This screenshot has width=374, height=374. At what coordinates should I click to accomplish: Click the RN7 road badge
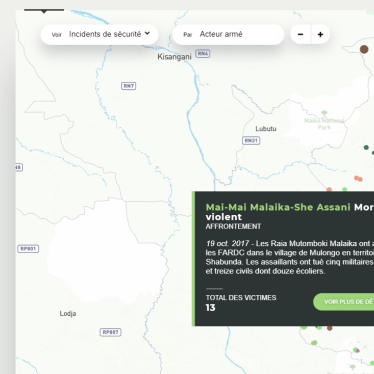pyautogui.click(x=129, y=86)
